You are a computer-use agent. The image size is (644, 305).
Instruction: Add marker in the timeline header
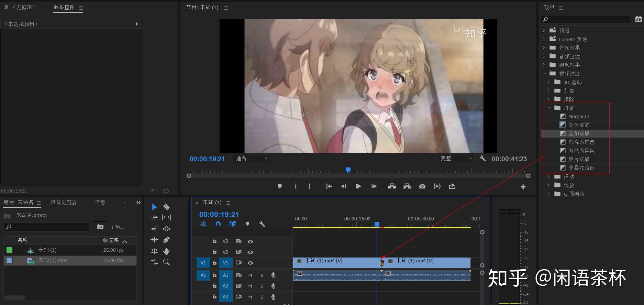click(x=247, y=224)
